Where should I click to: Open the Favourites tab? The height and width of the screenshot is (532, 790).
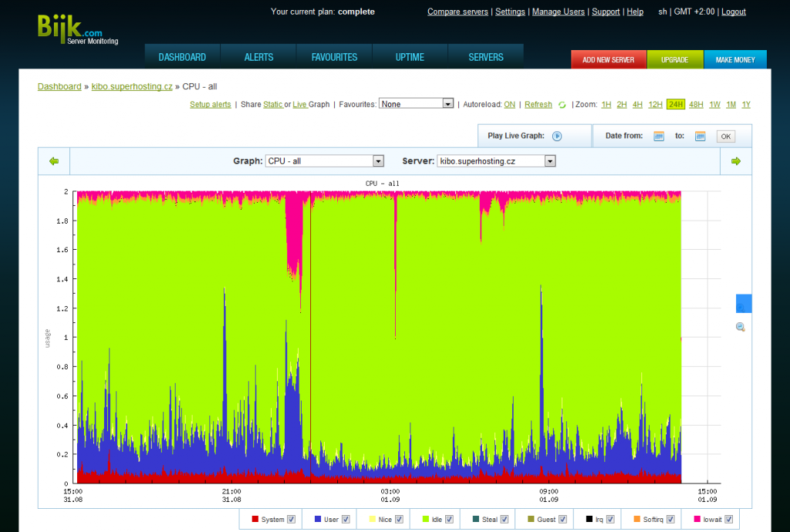click(x=335, y=57)
